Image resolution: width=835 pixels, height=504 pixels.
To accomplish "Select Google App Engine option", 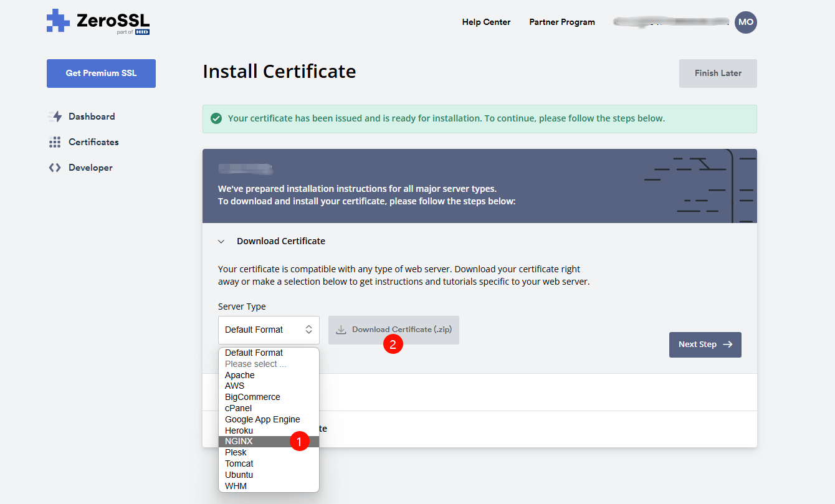I will click(262, 419).
